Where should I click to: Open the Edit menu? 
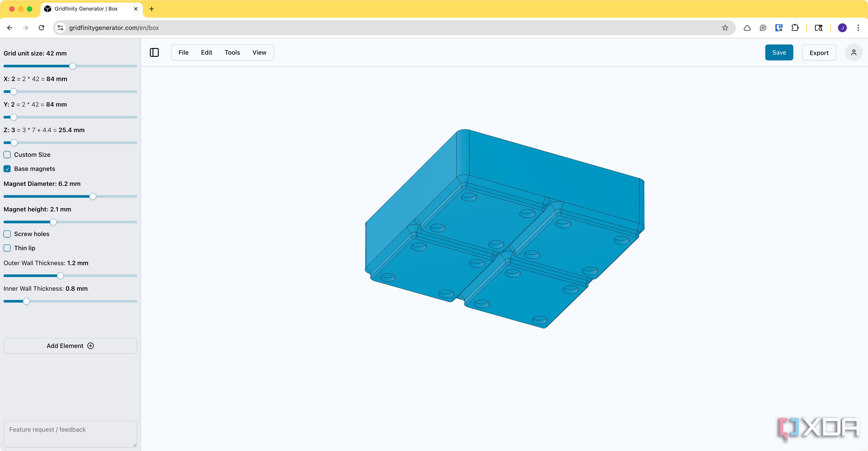[206, 52]
